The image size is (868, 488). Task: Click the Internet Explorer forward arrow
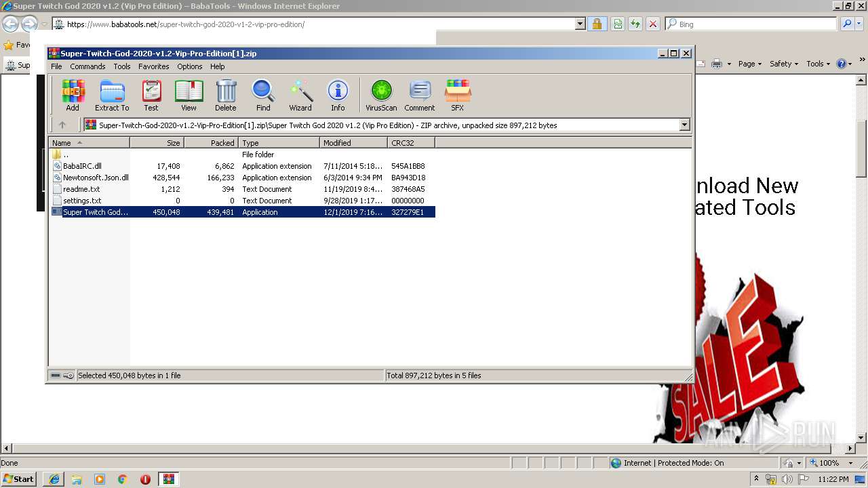(29, 24)
